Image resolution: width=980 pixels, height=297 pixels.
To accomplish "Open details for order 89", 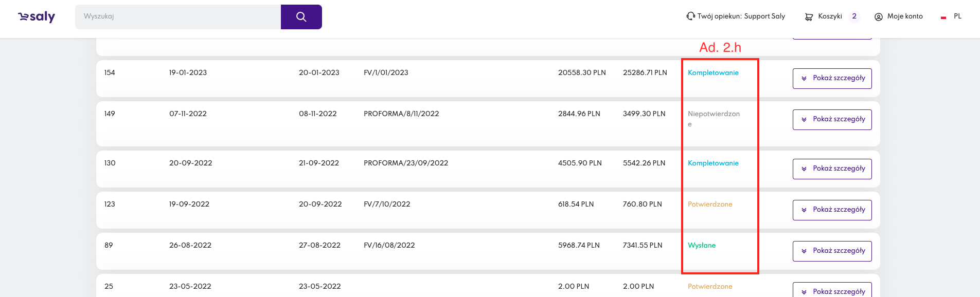I will tap(832, 251).
